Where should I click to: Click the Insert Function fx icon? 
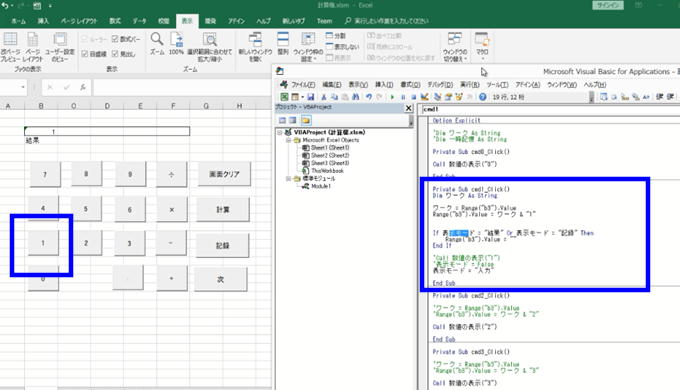coord(83,87)
